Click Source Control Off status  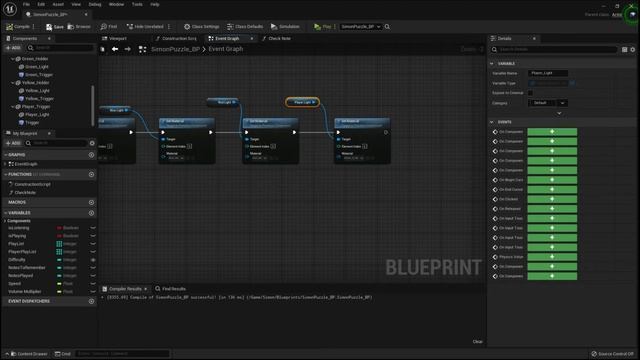coord(613,354)
